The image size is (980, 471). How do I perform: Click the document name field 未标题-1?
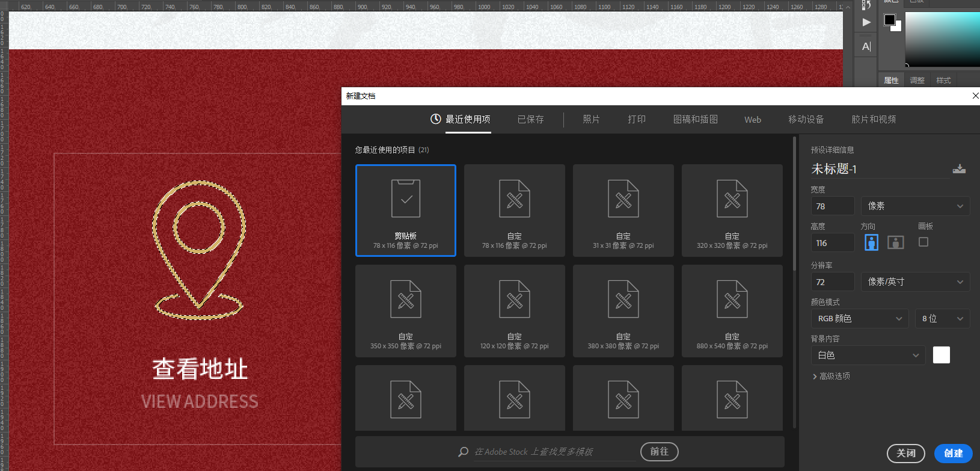click(880, 169)
